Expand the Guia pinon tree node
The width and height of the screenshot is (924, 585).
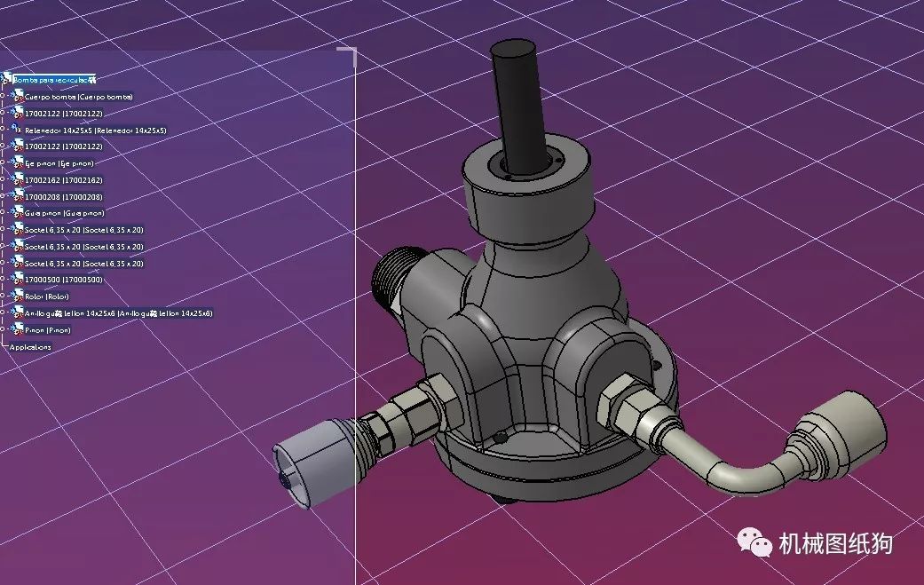point(3,212)
